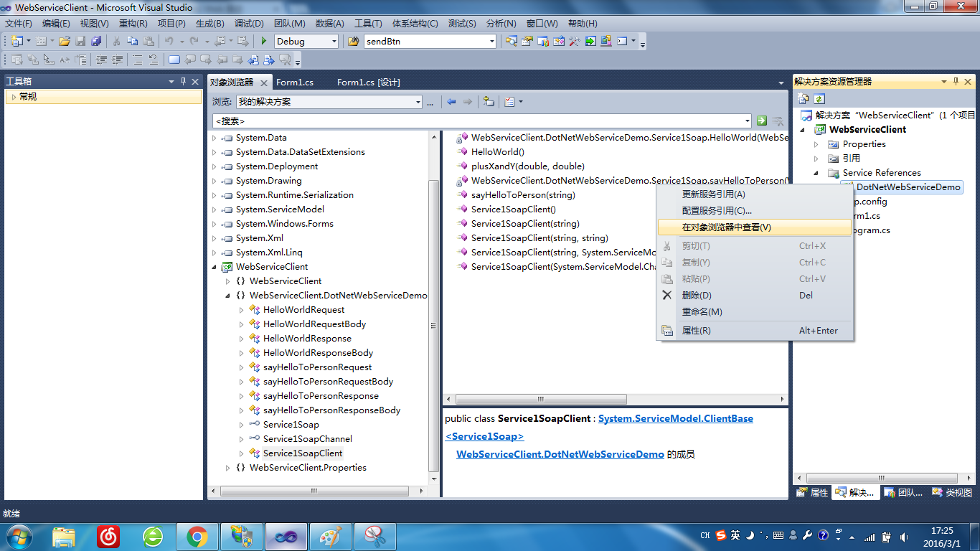
Task: Open the Toolbox hammer-and-wrench toolbar icon
Action: point(574,41)
